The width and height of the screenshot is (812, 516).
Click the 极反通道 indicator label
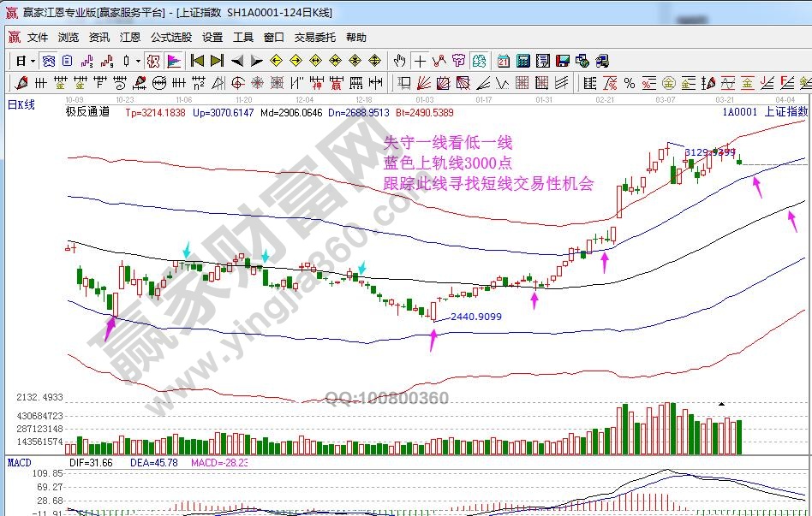87,112
